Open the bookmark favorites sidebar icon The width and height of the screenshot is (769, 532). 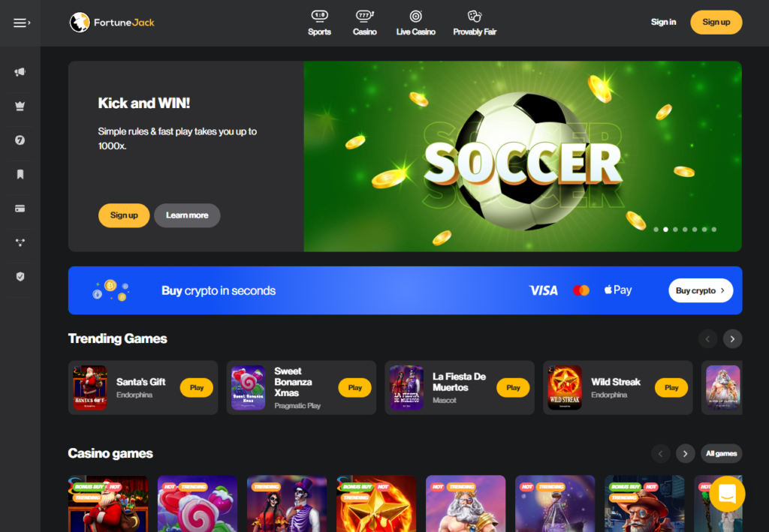coord(20,174)
